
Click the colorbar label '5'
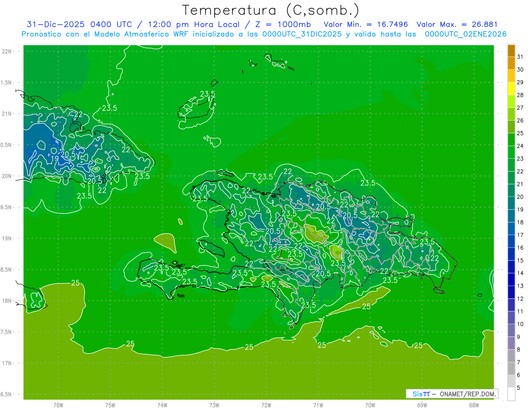(519, 388)
